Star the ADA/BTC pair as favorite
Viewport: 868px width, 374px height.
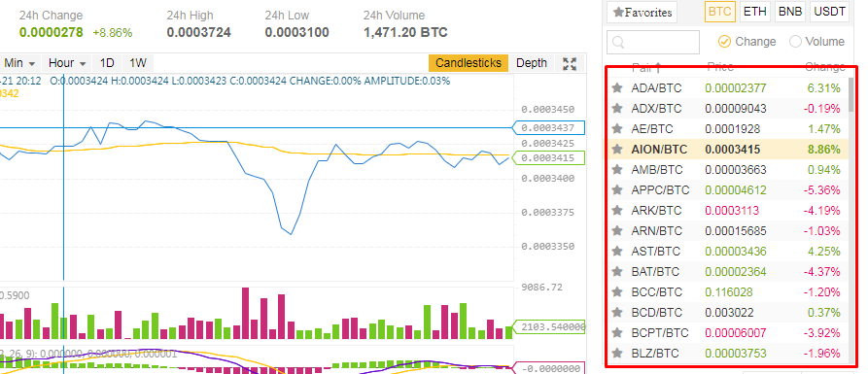[616, 87]
